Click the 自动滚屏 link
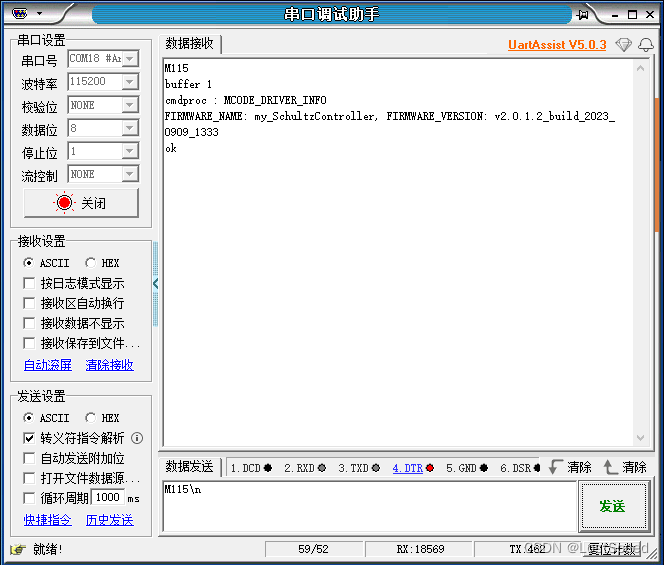664x565 pixels. [x=47, y=365]
